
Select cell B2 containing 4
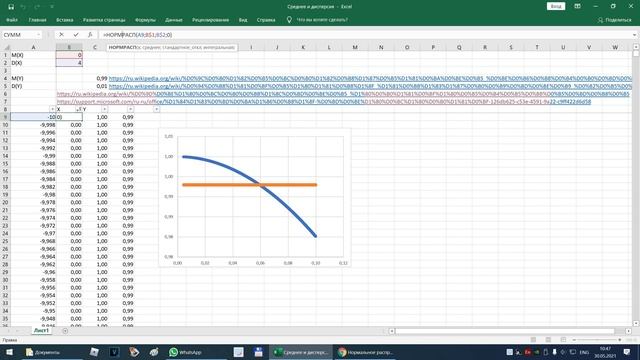[69, 62]
